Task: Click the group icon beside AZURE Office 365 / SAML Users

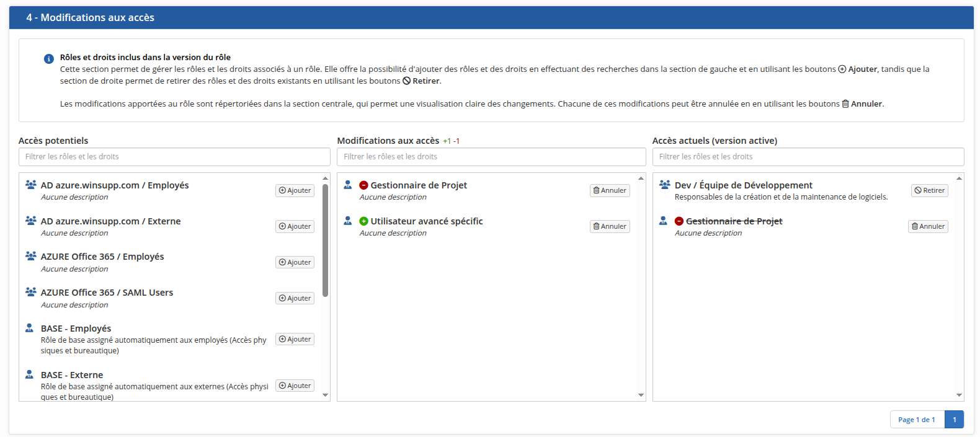Action: [x=30, y=292]
